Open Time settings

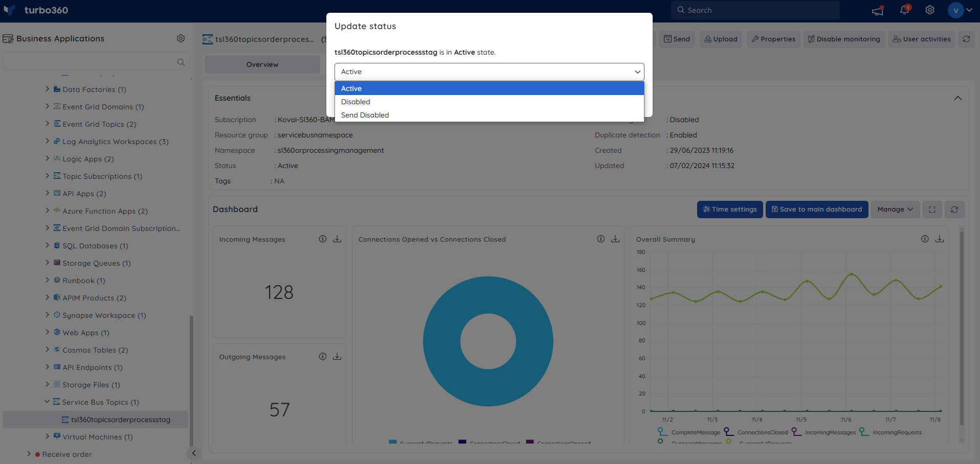730,210
